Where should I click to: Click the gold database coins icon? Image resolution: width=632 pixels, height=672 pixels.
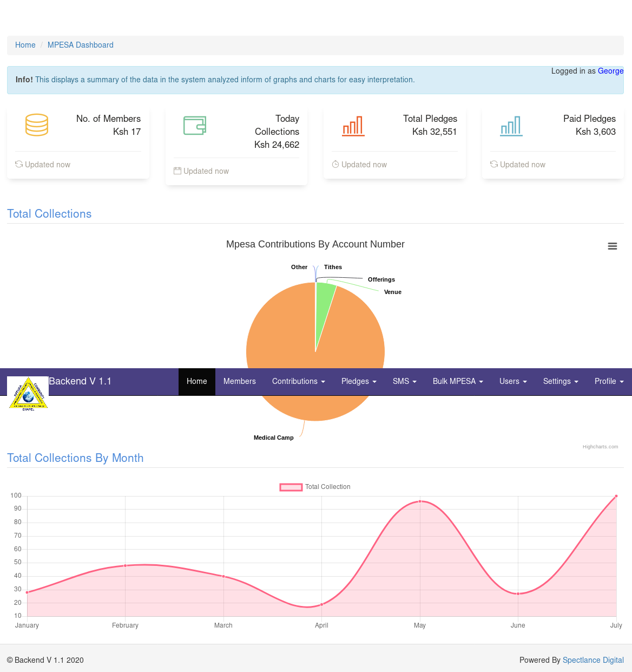37,125
